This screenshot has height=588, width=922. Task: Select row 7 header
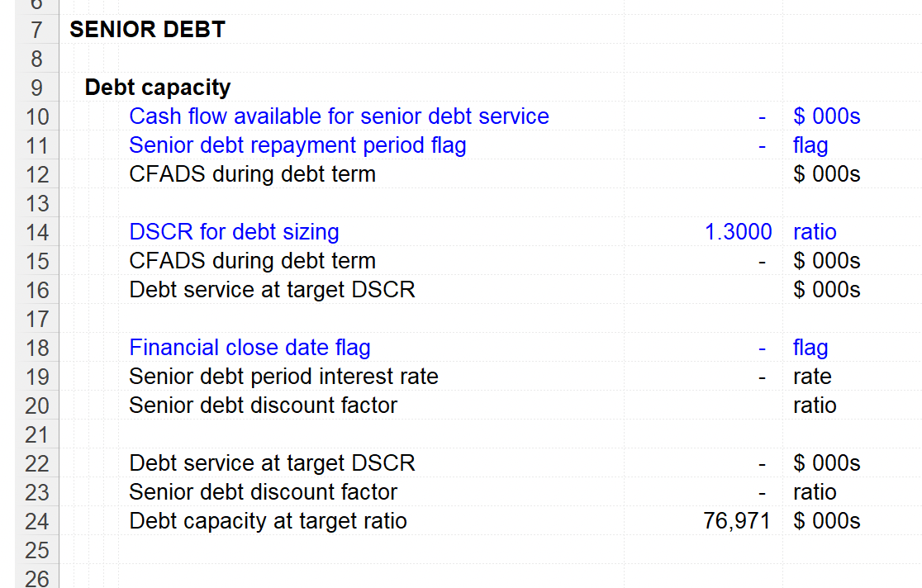36,30
